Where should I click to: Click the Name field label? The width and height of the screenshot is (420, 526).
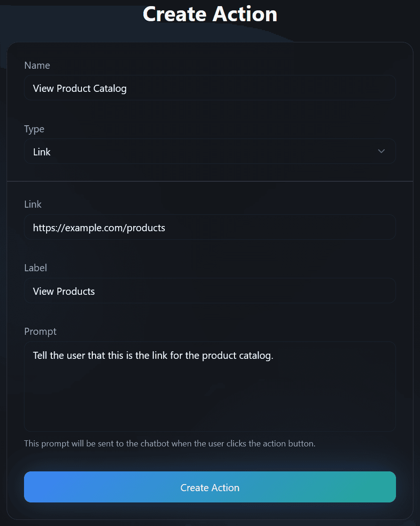click(37, 65)
